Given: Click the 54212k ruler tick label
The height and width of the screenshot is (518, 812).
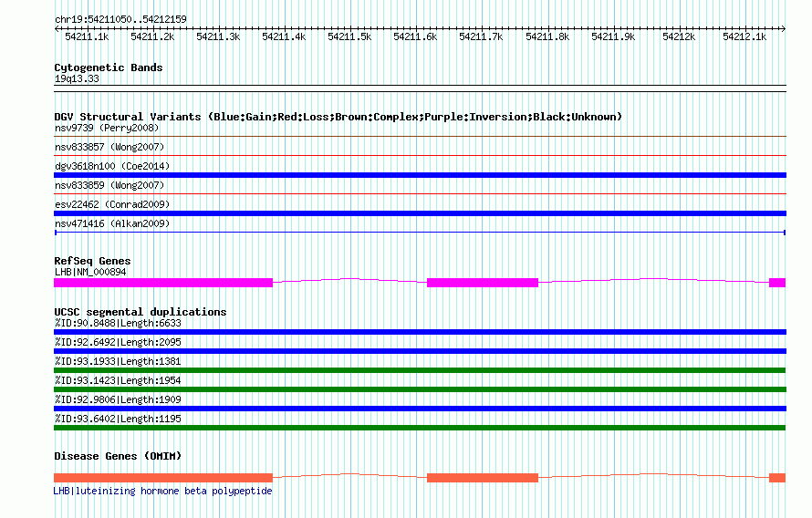Looking at the screenshot, I should (679, 36).
